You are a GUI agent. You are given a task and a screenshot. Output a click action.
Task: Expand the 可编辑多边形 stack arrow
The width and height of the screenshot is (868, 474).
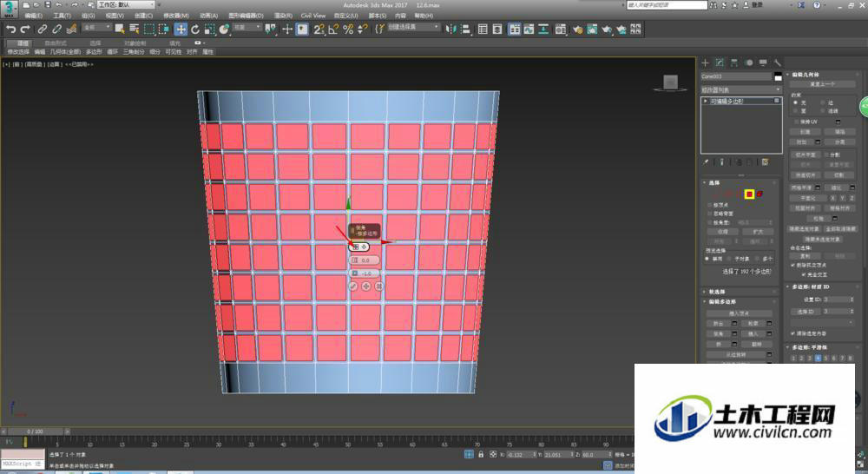(x=705, y=102)
